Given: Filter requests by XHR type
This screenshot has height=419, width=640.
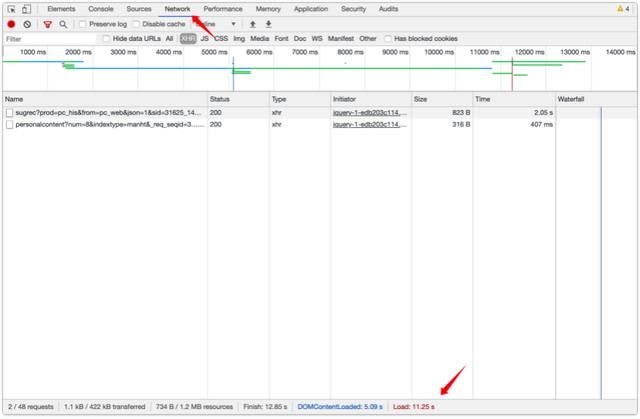Looking at the screenshot, I should (x=188, y=39).
